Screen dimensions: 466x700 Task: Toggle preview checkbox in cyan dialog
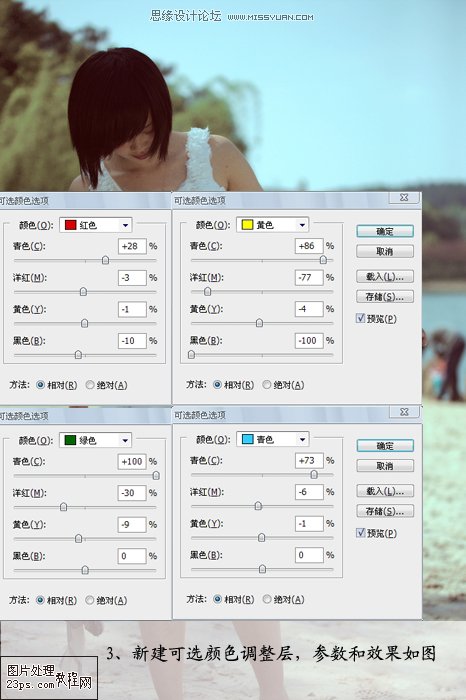click(361, 533)
